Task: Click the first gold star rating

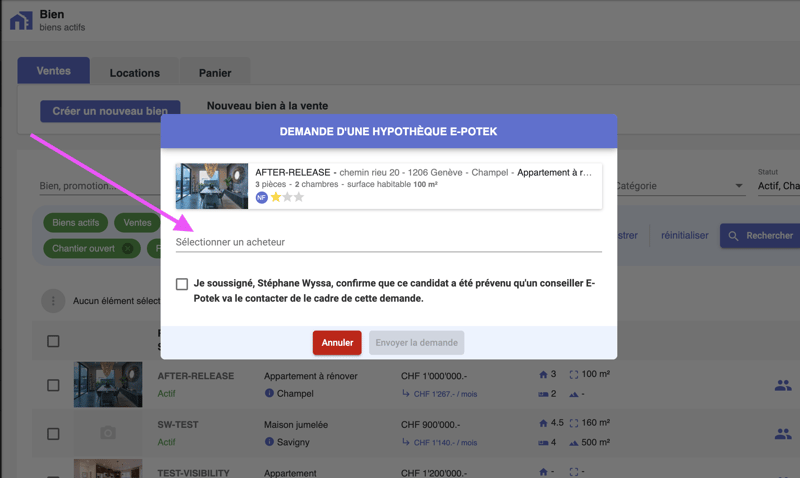Action: tap(276, 197)
